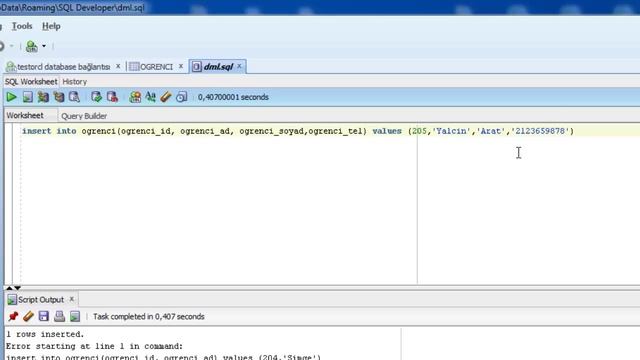
Task: Rollback changes with the red database icon
Action: click(x=112, y=97)
